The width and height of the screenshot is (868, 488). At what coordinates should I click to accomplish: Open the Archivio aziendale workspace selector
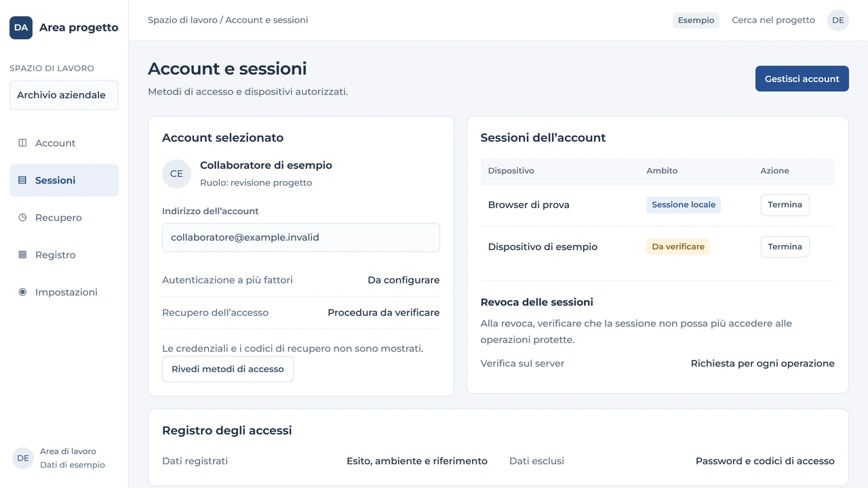point(64,95)
